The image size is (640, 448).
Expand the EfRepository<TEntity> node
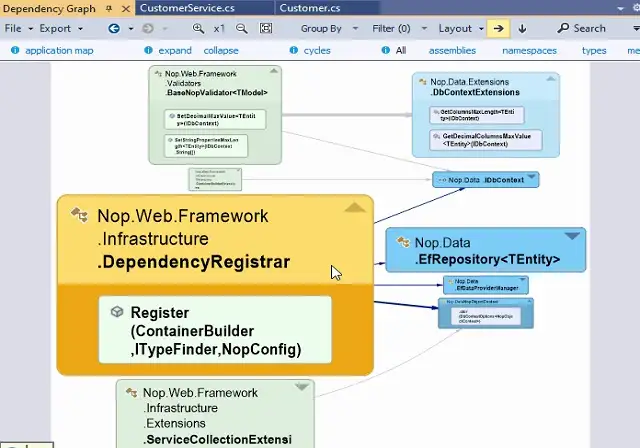[572, 236]
